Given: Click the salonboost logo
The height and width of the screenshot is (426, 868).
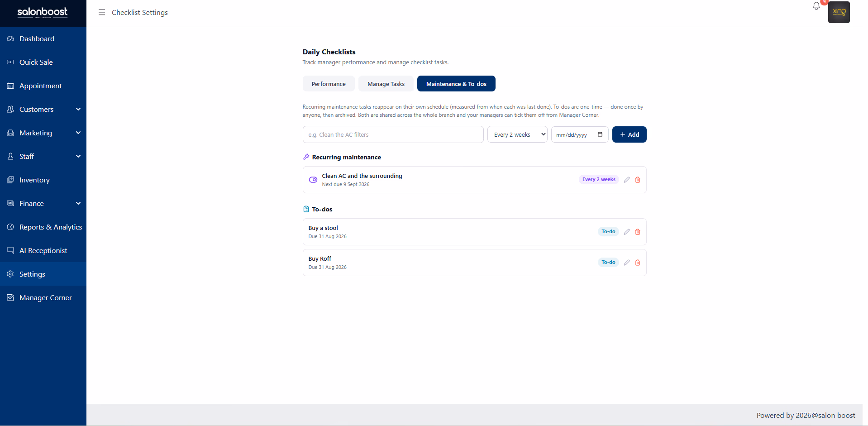Looking at the screenshot, I should [x=43, y=12].
